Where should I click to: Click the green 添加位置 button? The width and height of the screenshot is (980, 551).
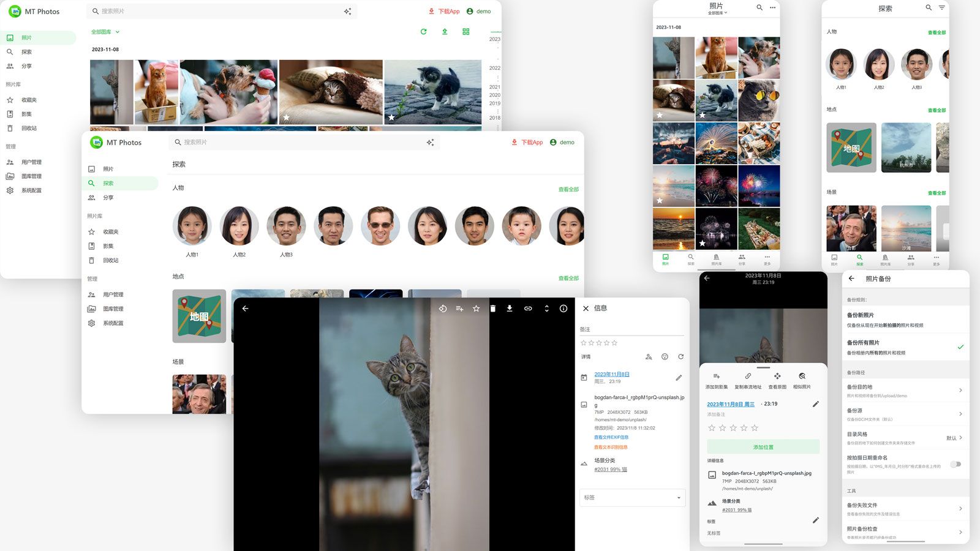[763, 447]
